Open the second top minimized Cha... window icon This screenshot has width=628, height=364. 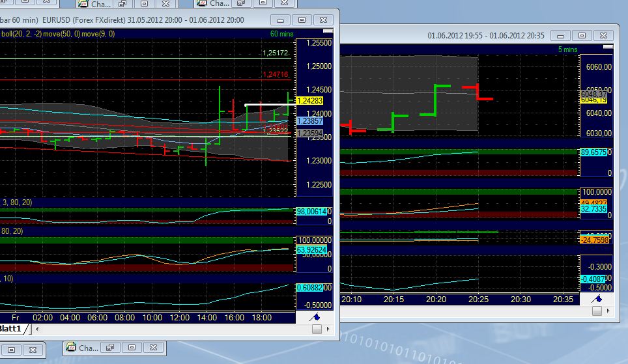[201, 3]
